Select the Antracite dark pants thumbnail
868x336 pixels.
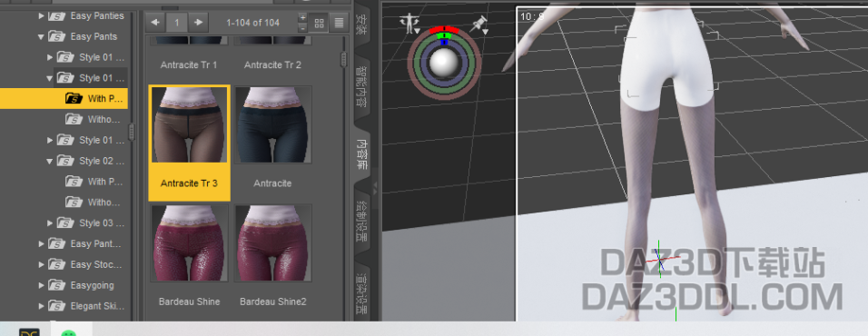273,124
